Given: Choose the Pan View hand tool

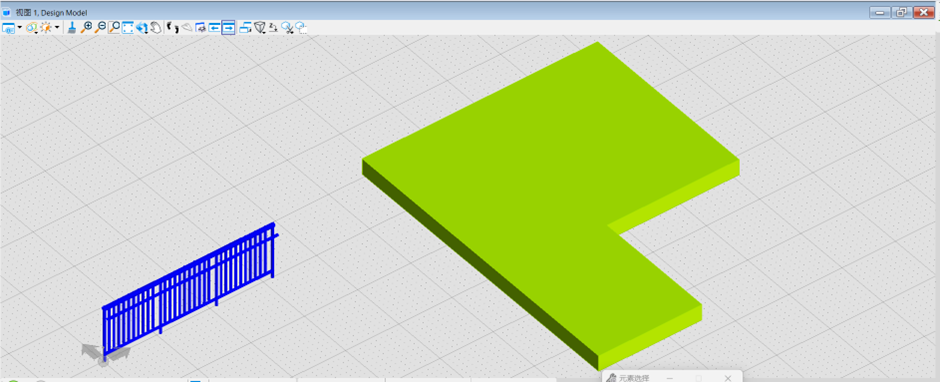Looking at the screenshot, I should pyautogui.click(x=156, y=28).
